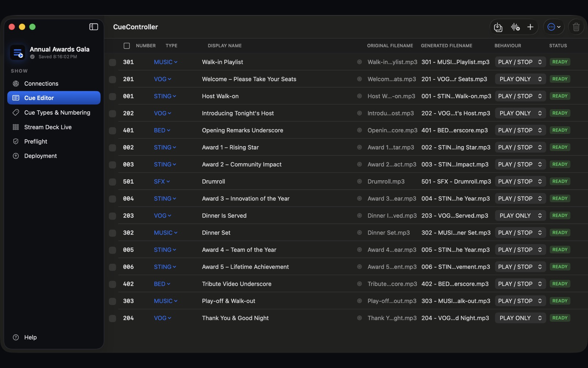Tick the checkbox for Dinner Set cue
This screenshot has width=588, height=368.
[112, 233]
